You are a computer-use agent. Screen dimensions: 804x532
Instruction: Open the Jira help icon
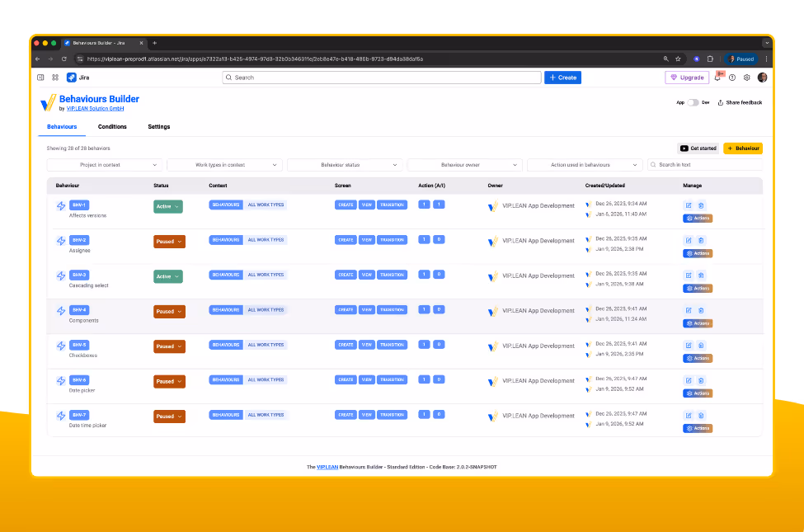pos(732,78)
